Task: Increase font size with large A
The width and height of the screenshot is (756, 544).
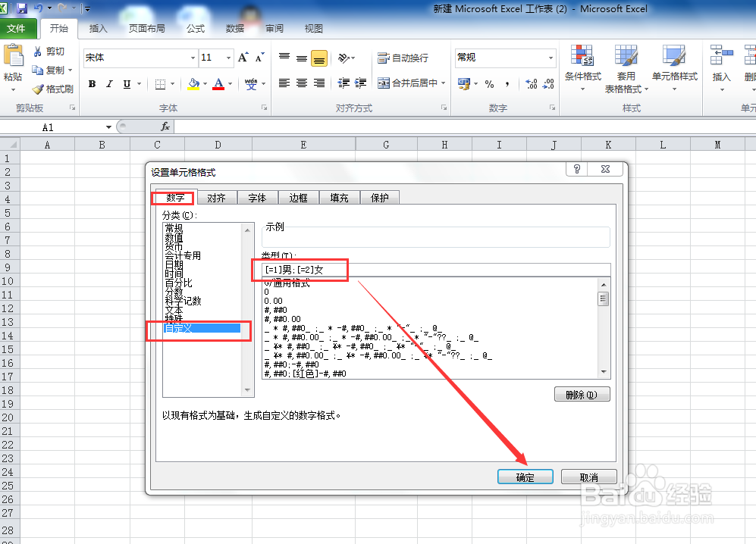Action: (x=243, y=58)
